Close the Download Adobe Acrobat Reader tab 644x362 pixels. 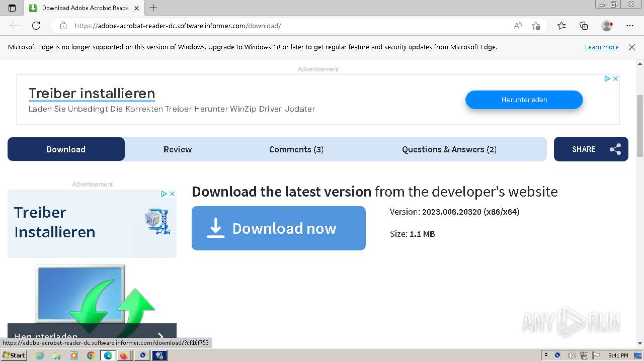pyautogui.click(x=137, y=8)
